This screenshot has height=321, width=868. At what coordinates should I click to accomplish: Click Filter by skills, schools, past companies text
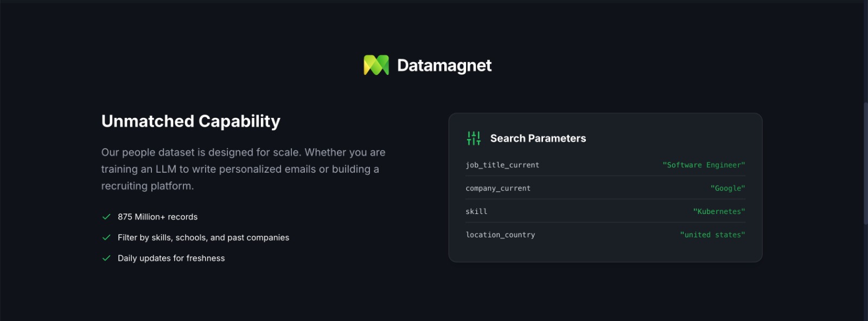(x=203, y=237)
